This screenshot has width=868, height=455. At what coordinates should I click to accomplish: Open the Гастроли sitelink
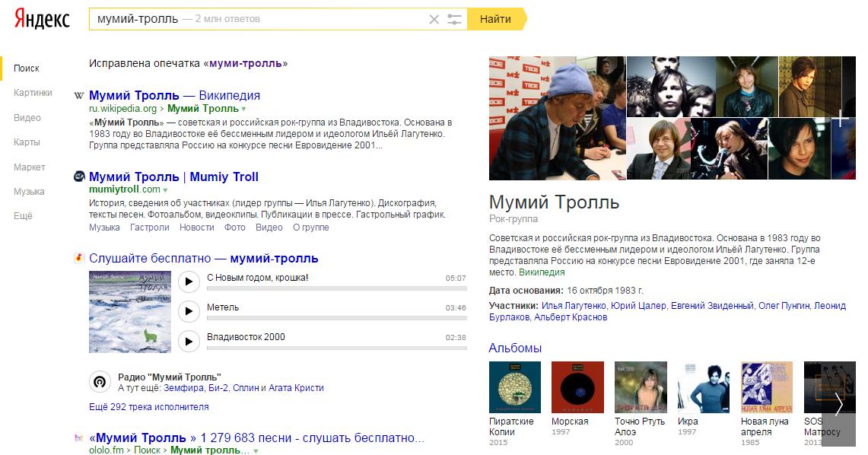point(149,228)
